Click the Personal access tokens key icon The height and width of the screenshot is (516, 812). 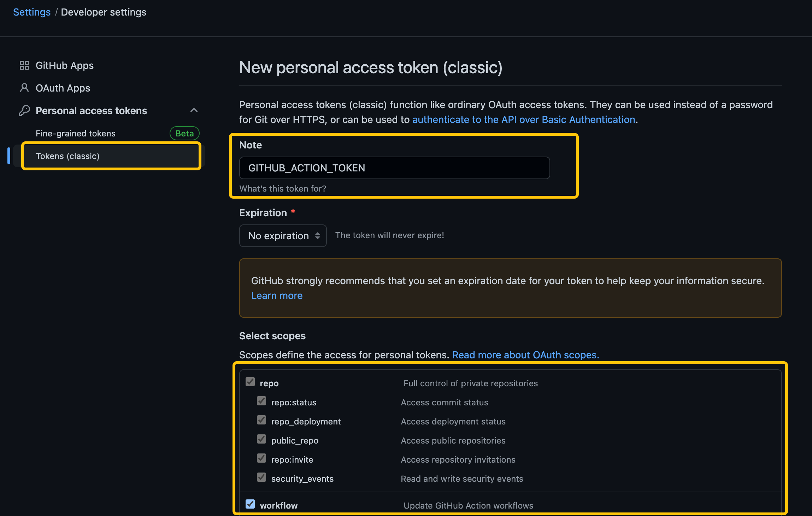[24, 110]
